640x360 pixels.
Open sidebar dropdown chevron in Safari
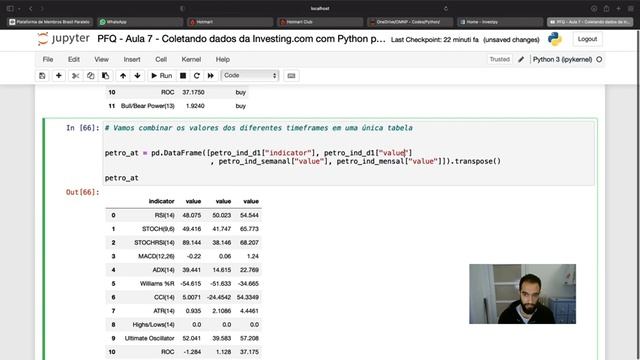click(19, 8)
